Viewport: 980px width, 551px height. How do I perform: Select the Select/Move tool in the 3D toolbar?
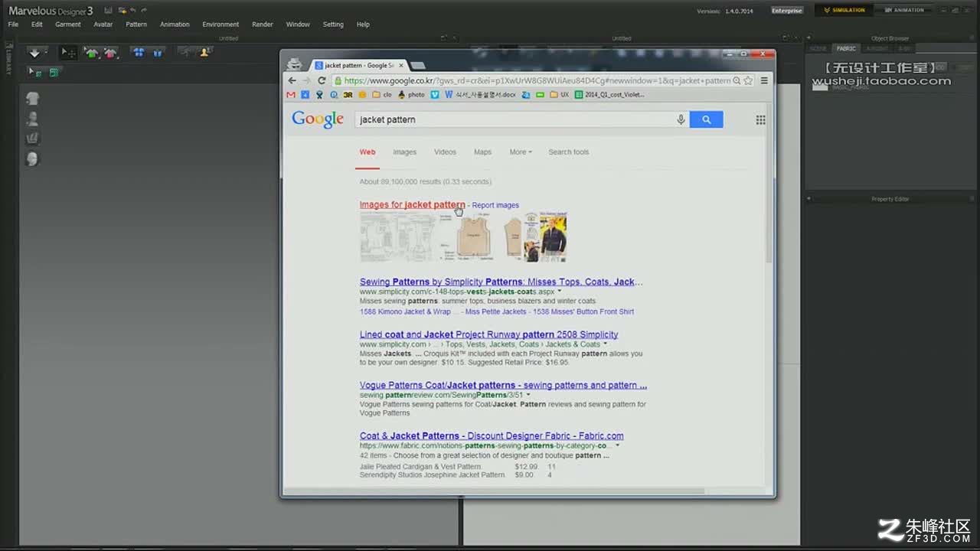pos(68,53)
